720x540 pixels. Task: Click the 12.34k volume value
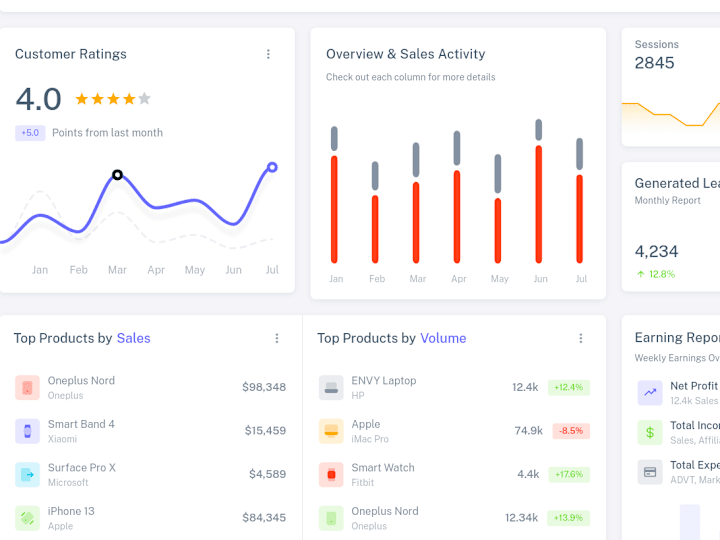pyautogui.click(x=521, y=518)
